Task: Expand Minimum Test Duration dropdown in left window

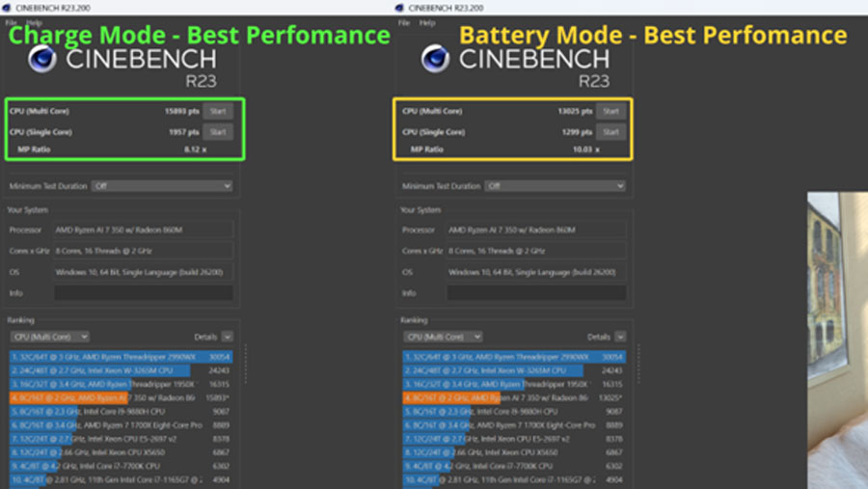Action: pyautogui.click(x=162, y=186)
